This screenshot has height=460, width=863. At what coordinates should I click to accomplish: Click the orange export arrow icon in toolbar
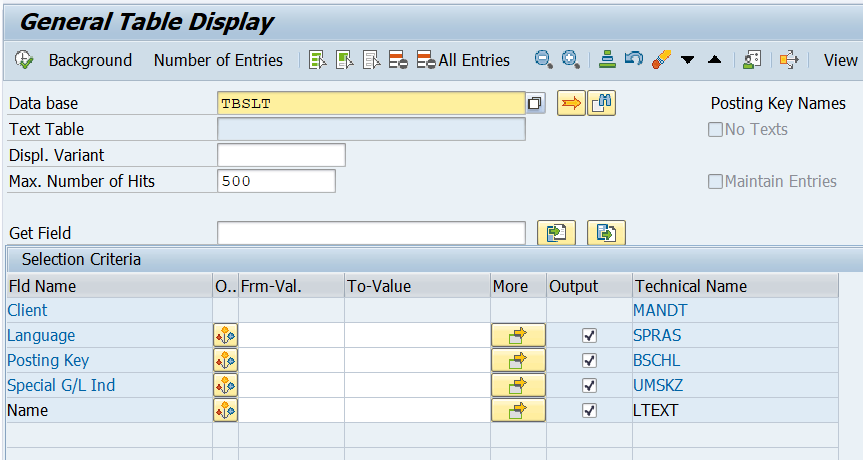pyautogui.click(x=789, y=59)
